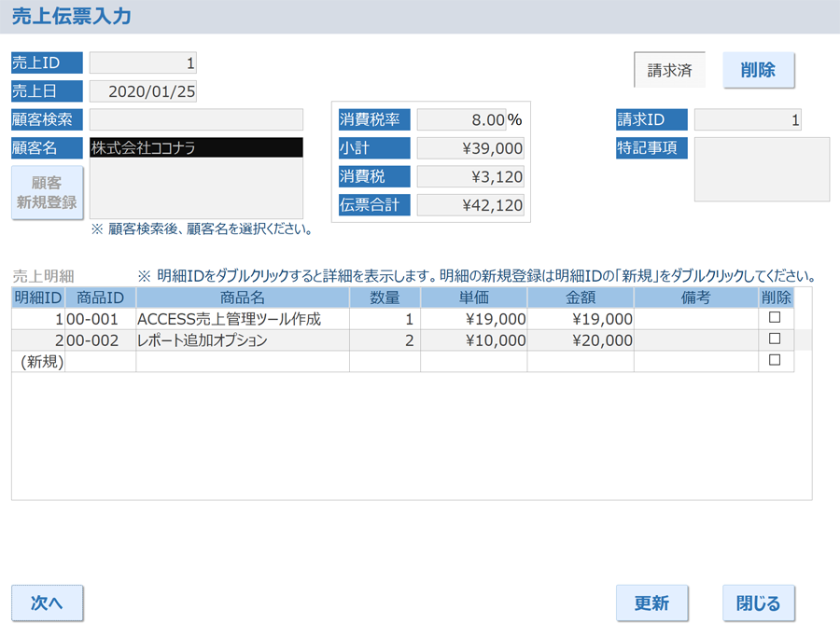This screenshot has width=840, height=637.
Task: Click the 消費税率 field showing 8.00
Action: click(461, 119)
